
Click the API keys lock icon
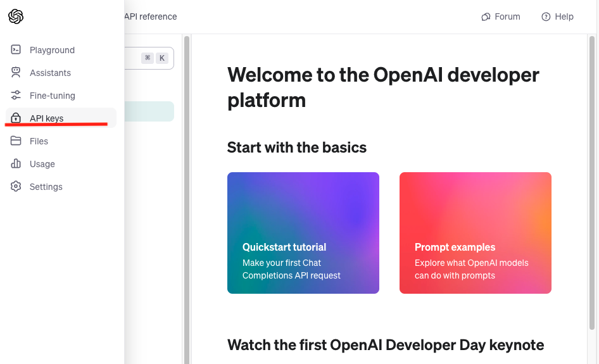16,118
